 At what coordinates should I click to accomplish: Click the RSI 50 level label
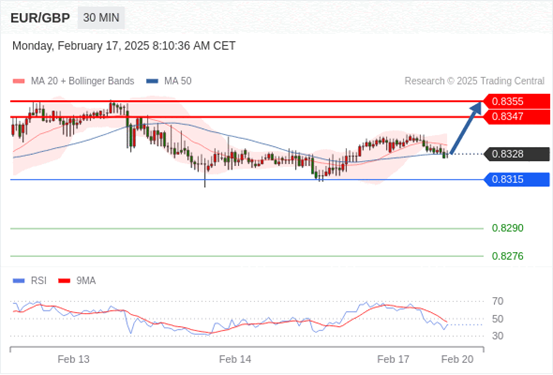pyautogui.click(x=498, y=319)
